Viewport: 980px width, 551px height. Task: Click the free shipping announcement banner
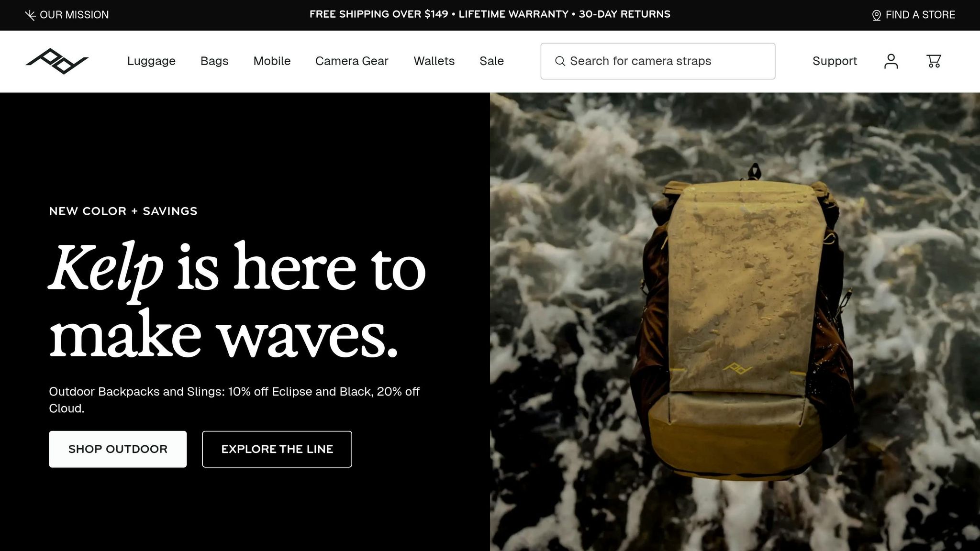click(490, 14)
